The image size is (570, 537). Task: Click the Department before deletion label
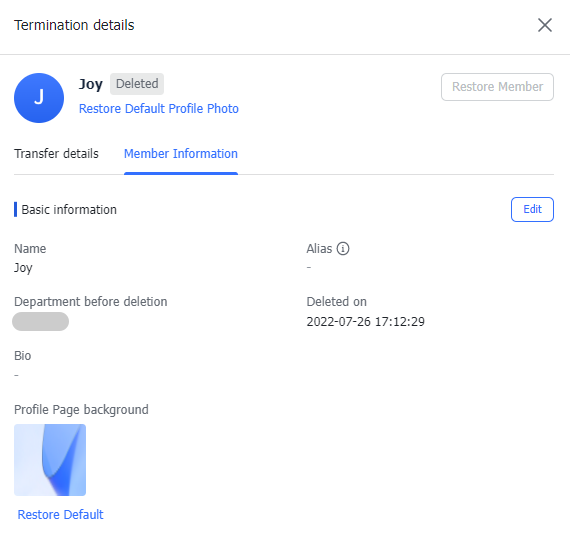click(x=91, y=302)
